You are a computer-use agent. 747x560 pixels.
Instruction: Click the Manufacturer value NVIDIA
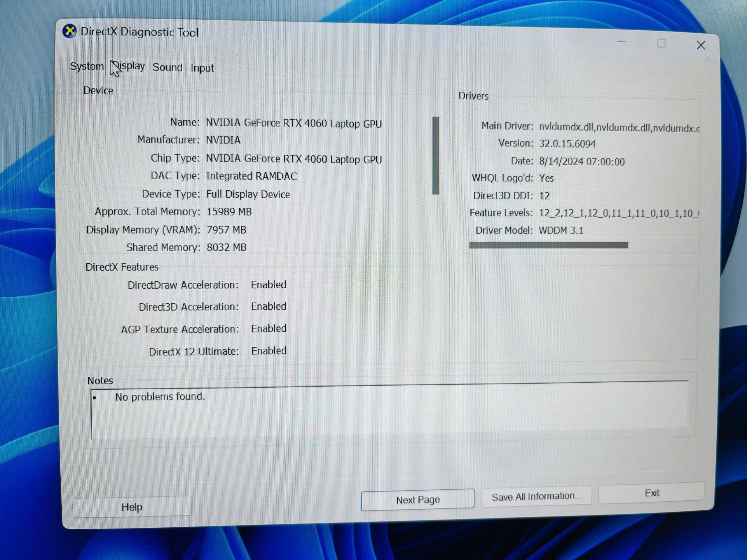[x=223, y=140]
